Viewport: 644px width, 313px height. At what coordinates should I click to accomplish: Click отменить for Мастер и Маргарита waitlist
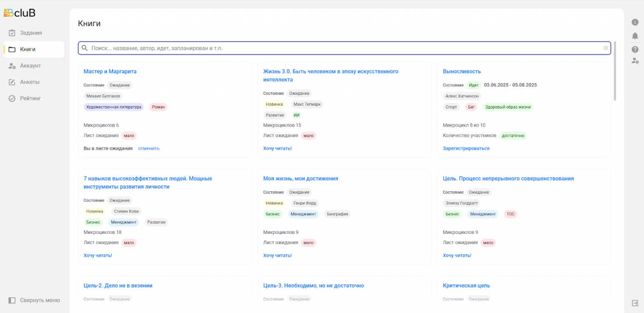pos(149,148)
